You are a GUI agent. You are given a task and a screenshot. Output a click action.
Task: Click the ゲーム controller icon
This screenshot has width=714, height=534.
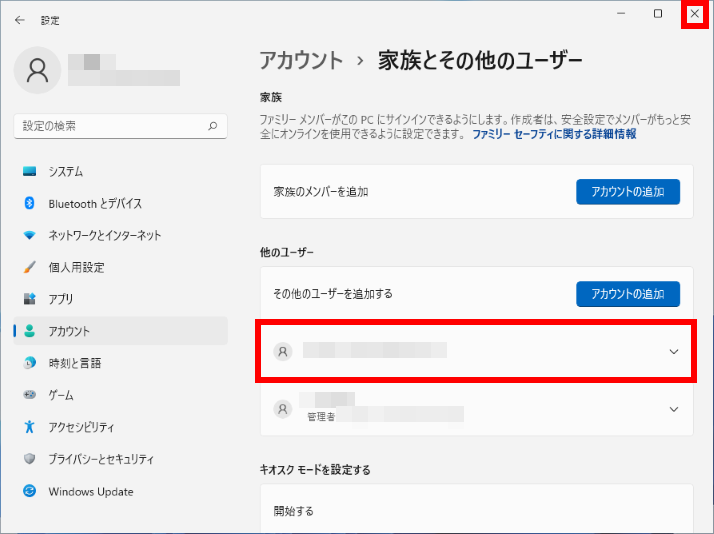click(30, 395)
